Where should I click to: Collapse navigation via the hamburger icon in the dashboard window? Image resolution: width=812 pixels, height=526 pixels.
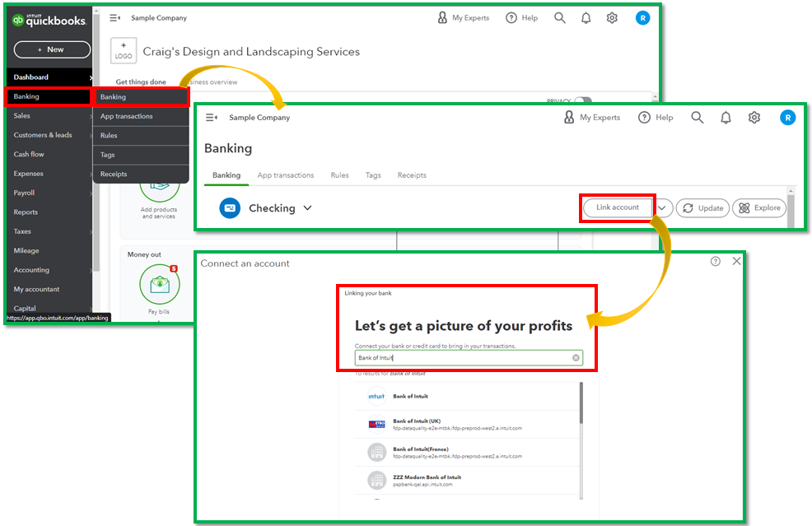click(115, 17)
